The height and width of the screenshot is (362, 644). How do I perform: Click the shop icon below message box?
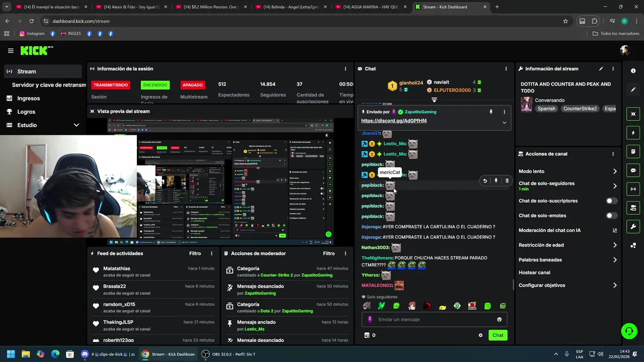coord(367,335)
